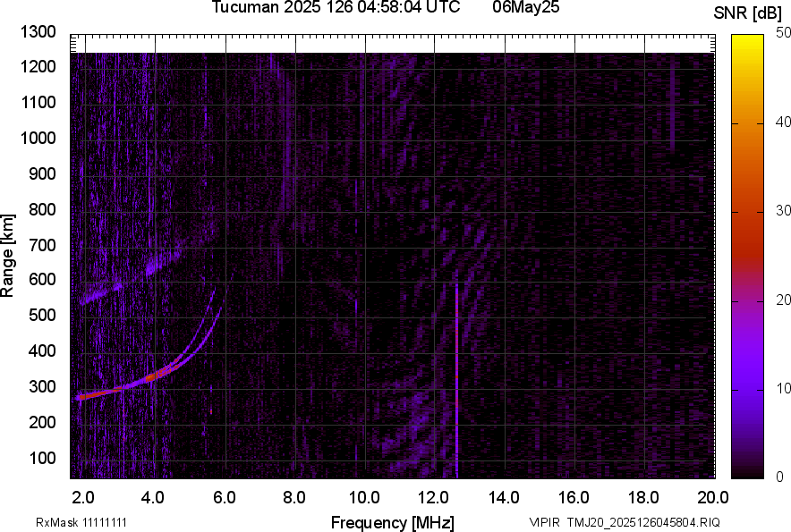Click the range tick label '800'

42,208
